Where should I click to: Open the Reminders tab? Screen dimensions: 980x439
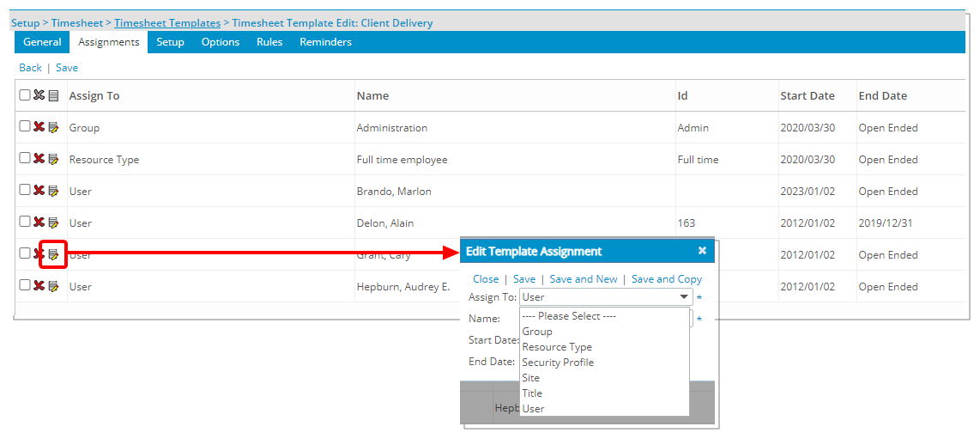[x=325, y=42]
